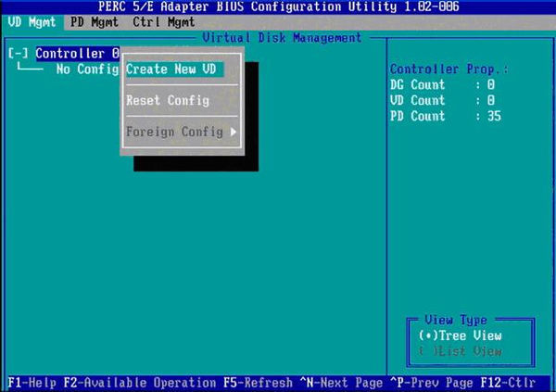Click the F1-Help shortcut

point(32,383)
